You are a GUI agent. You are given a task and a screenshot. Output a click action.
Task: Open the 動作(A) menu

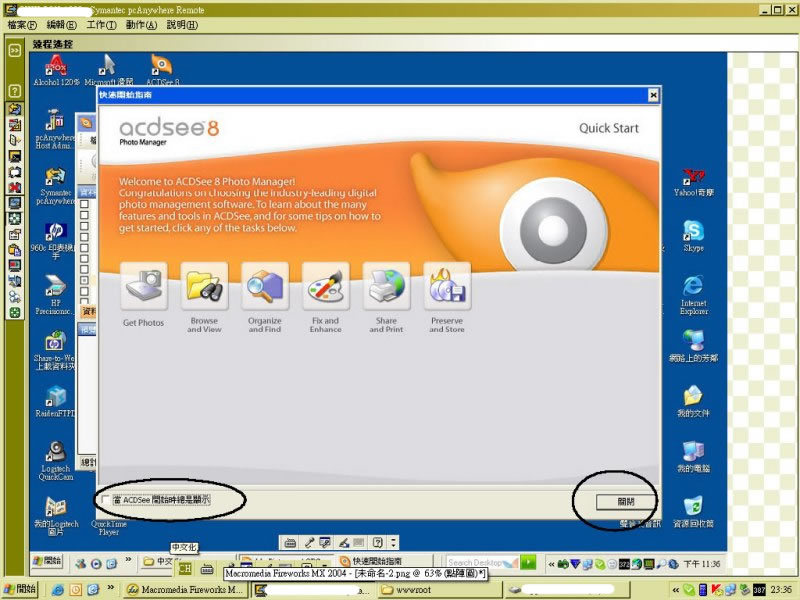[141, 25]
